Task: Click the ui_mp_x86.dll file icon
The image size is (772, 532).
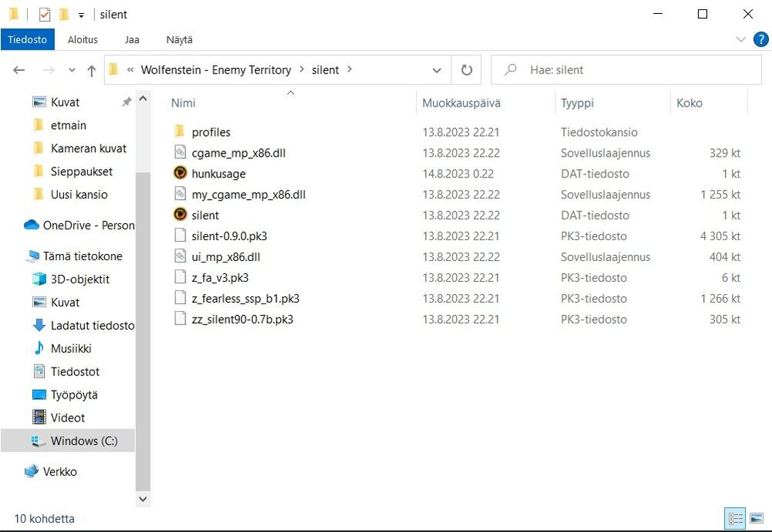Action: pos(180,256)
